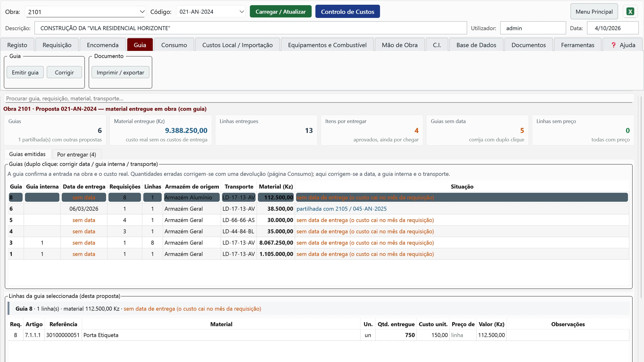Select guia row with material 1.105.000,00
Viewport: 644px width, 362px height.
coord(318,254)
